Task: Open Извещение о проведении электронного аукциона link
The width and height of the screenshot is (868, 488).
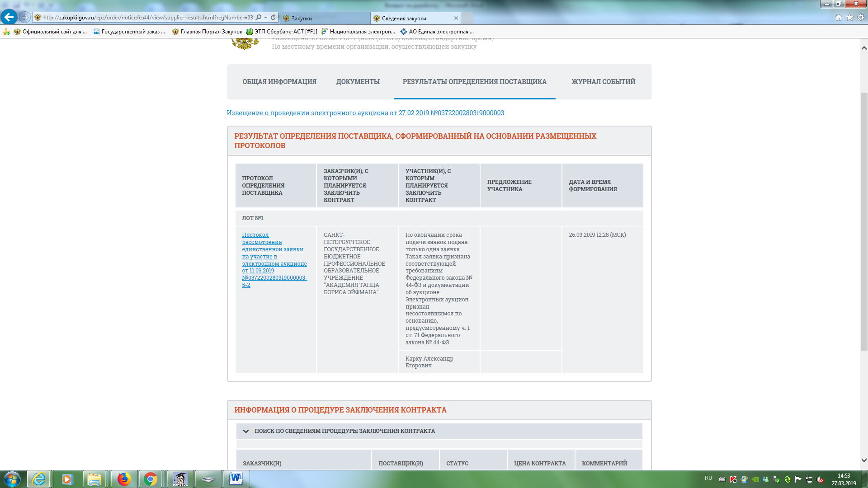Action: tap(365, 113)
